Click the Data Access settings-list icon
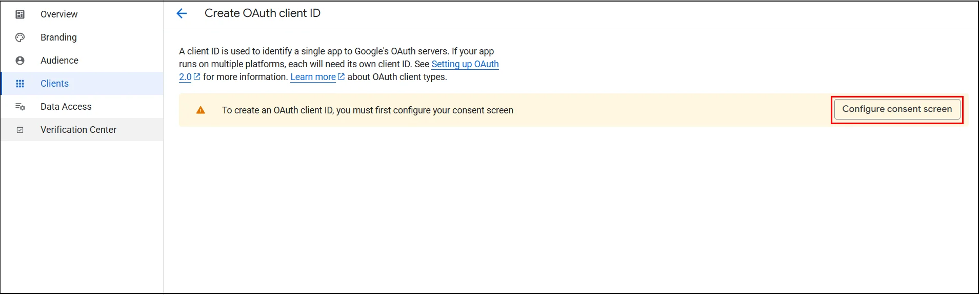The image size is (980, 295). tap(20, 107)
